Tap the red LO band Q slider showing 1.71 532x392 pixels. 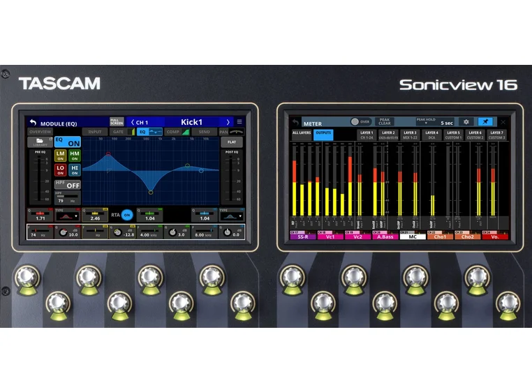pos(40,215)
